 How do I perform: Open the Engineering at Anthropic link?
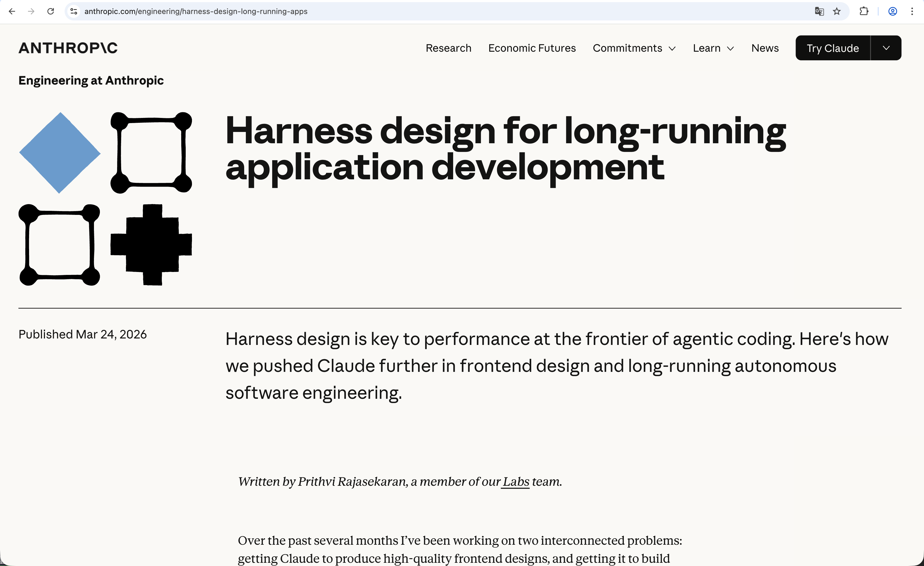tap(91, 80)
